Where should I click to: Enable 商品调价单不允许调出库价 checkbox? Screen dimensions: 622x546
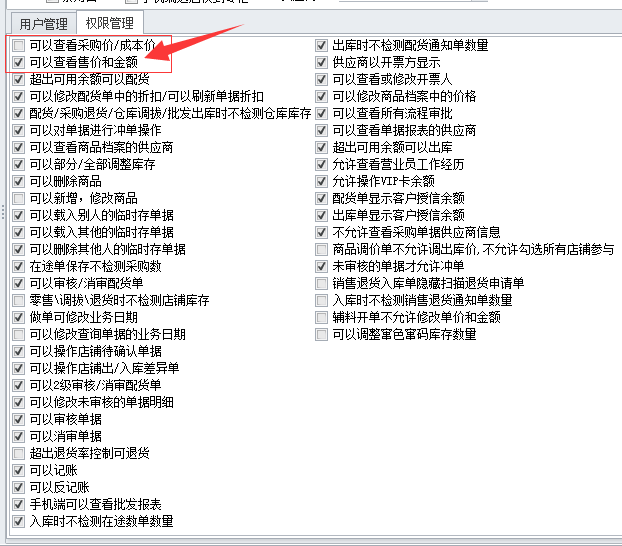click(321, 250)
